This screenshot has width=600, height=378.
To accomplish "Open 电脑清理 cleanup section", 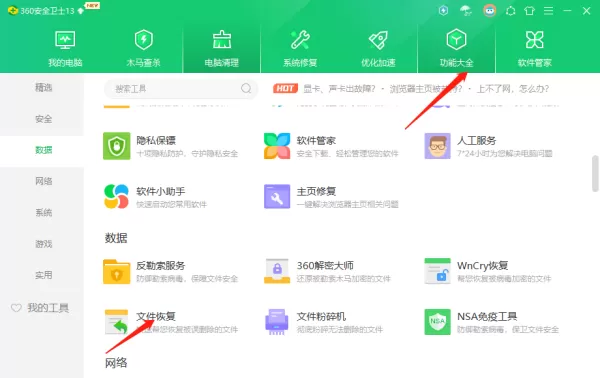I will click(222, 48).
